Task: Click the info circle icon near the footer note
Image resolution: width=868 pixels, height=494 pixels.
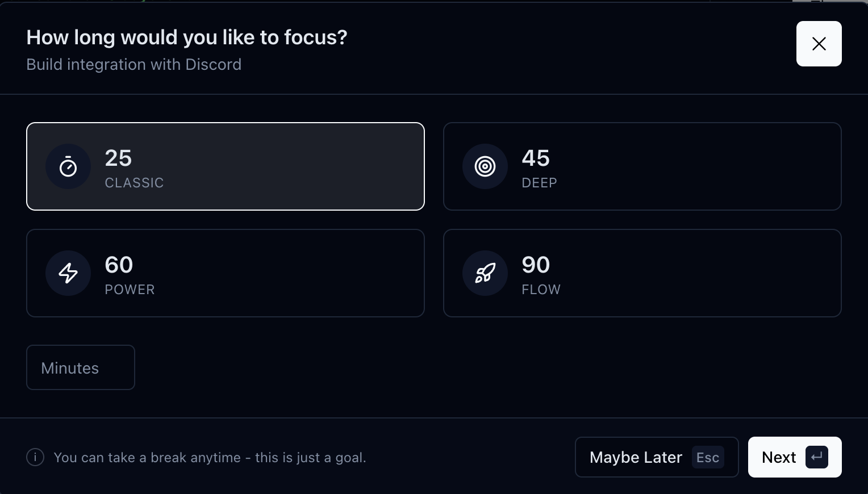Action: coord(35,457)
